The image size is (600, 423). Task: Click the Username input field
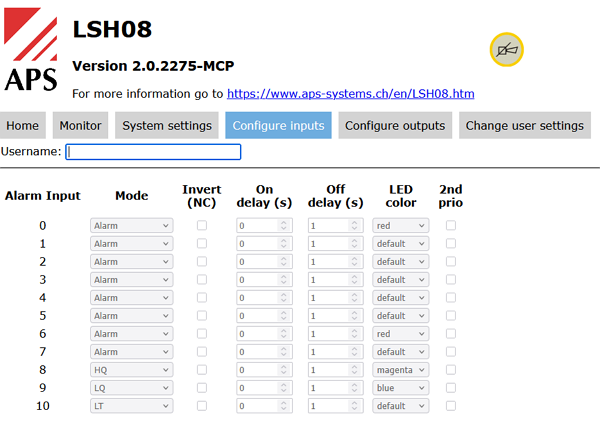pyautogui.click(x=153, y=152)
